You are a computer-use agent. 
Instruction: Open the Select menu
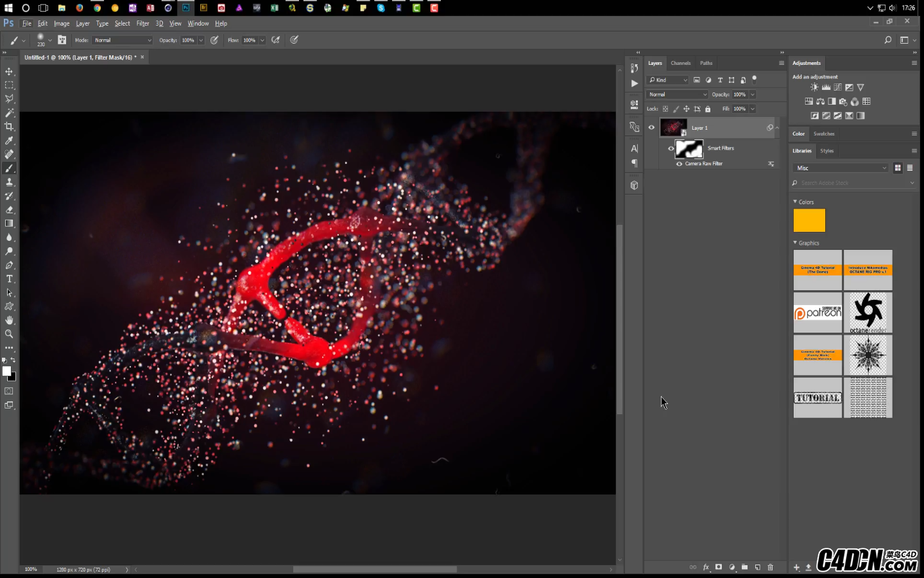point(122,24)
